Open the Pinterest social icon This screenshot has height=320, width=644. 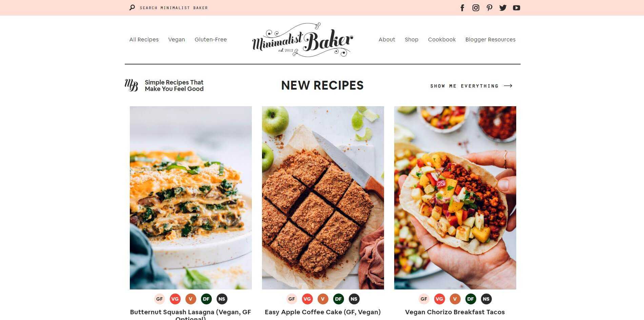click(489, 8)
